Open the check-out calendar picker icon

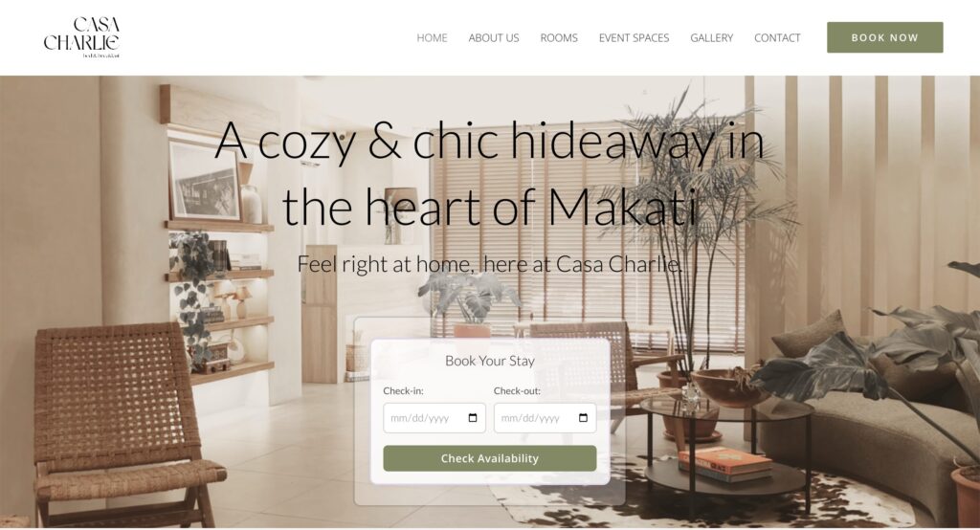point(583,418)
